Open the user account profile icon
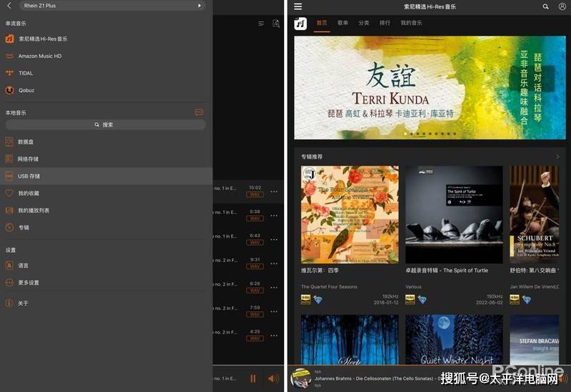The image size is (571, 392). [562, 6]
